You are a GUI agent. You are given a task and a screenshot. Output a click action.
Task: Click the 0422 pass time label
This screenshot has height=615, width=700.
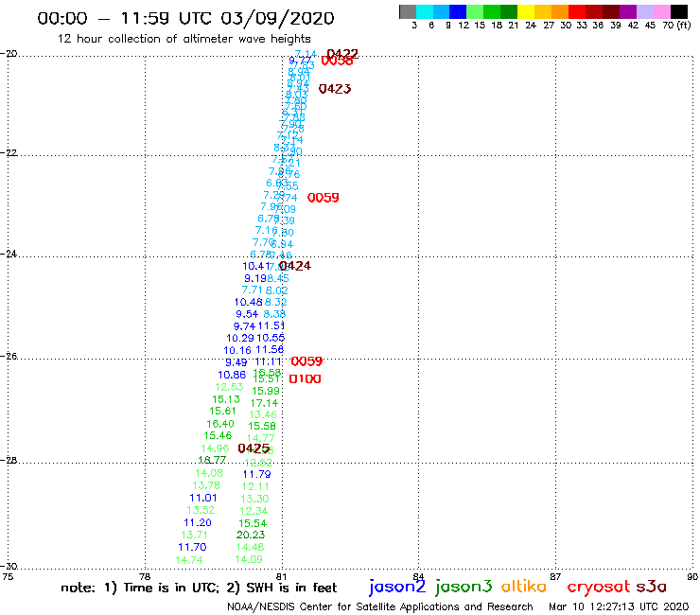(342, 54)
